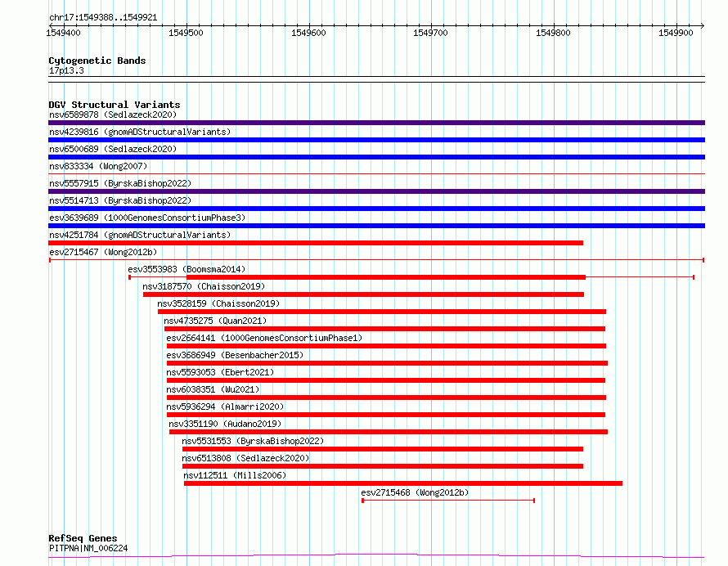728x566 pixels.
Task: Click the 1549700 ruler position label
Action: [431, 33]
